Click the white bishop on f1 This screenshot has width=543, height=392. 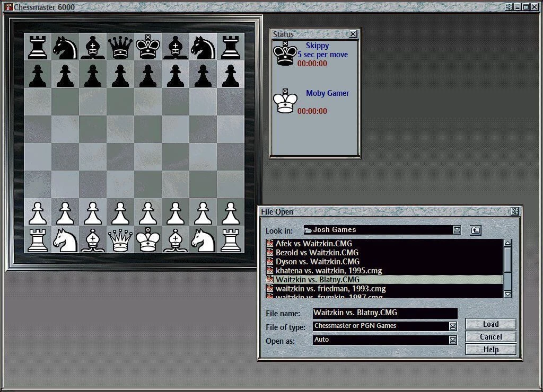tap(176, 240)
